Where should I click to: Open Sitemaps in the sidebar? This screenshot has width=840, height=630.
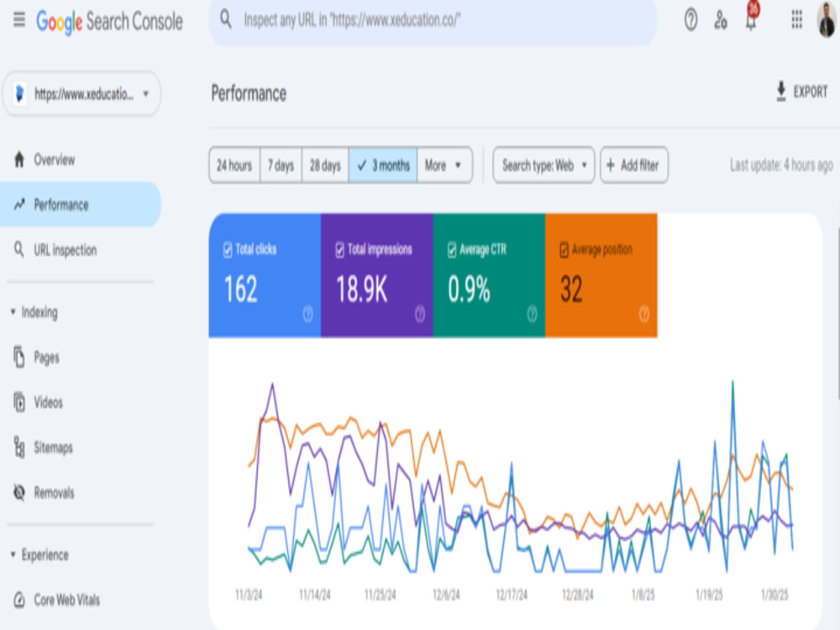pyautogui.click(x=81, y=448)
